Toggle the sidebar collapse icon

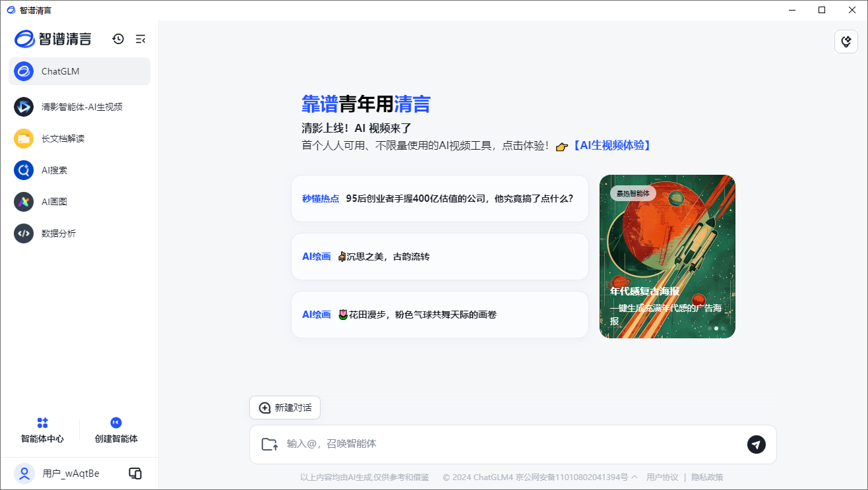(x=140, y=39)
